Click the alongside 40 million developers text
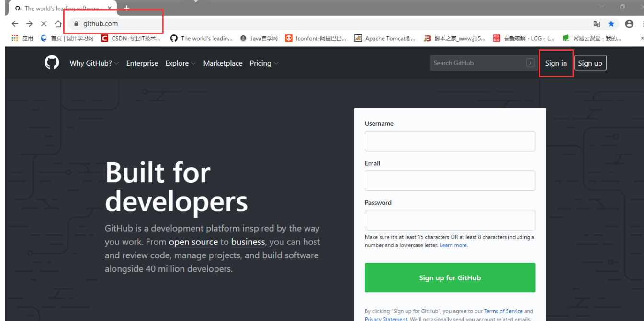Screen dimensions: 644x321 [x=169, y=269]
